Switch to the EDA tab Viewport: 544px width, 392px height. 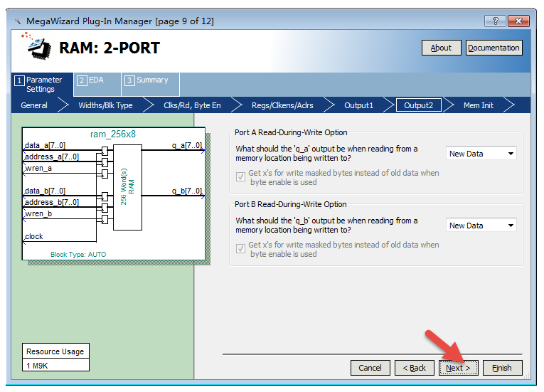(x=97, y=85)
